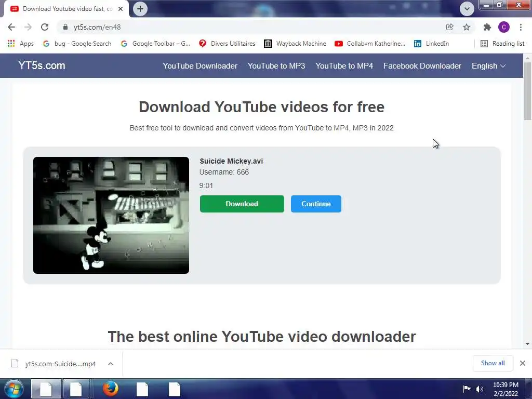The height and width of the screenshot is (399, 532).
Task: Click the 9:01 video duration
Action: (206, 185)
